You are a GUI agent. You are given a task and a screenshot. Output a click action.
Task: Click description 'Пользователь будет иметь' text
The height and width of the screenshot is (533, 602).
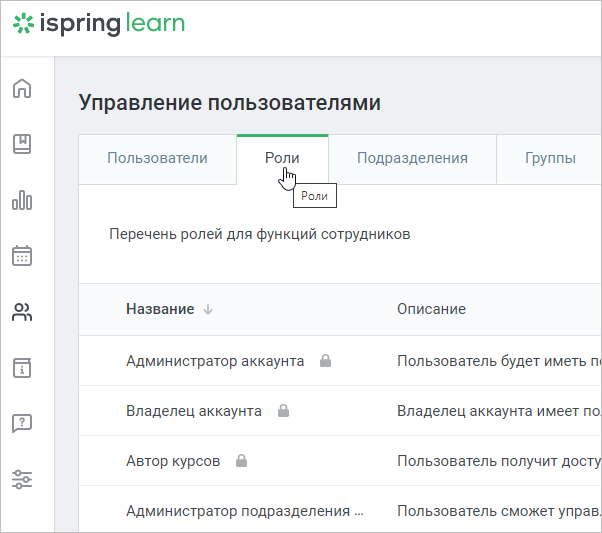pos(499,361)
